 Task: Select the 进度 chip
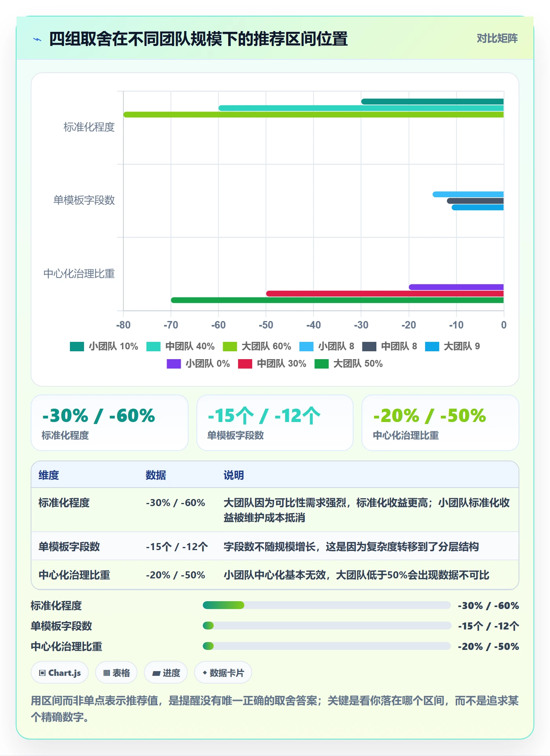tap(166, 673)
